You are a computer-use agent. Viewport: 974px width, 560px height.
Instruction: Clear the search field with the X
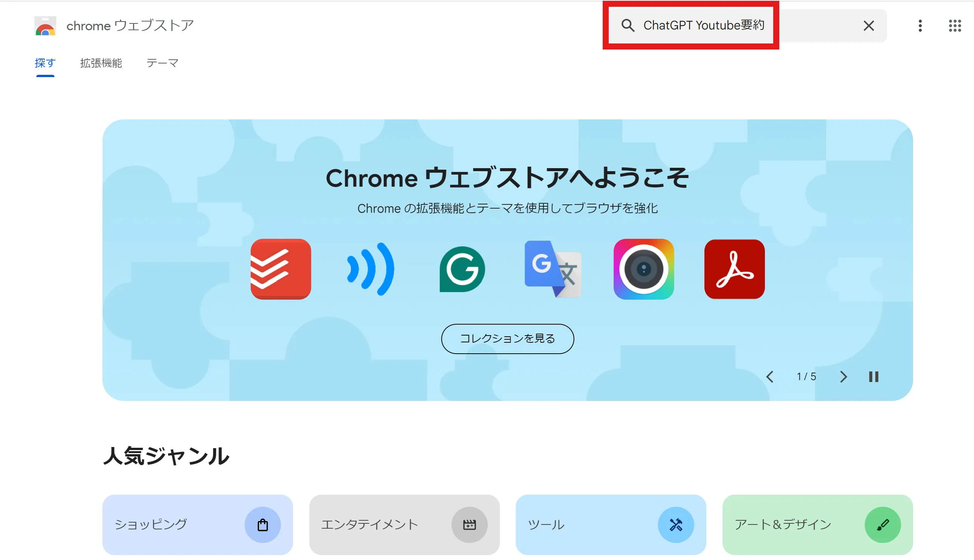click(x=869, y=26)
